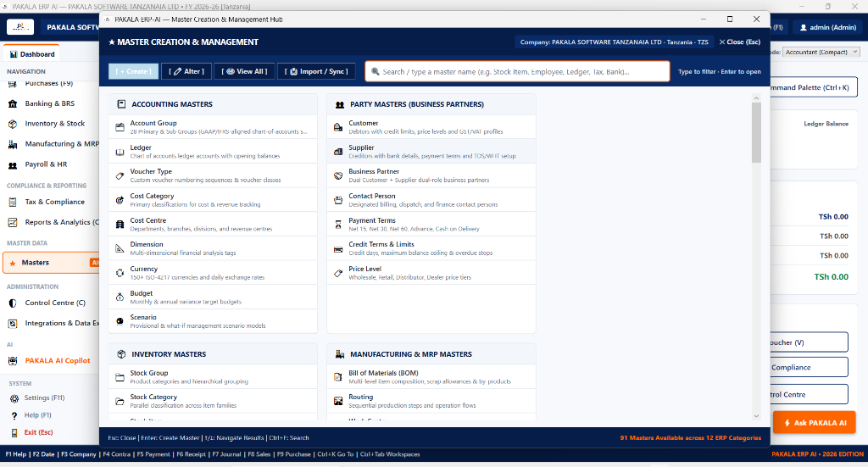Screen dimensions: 868x467
Task: Click the Payroll & HR people icon
Action: coord(13,164)
